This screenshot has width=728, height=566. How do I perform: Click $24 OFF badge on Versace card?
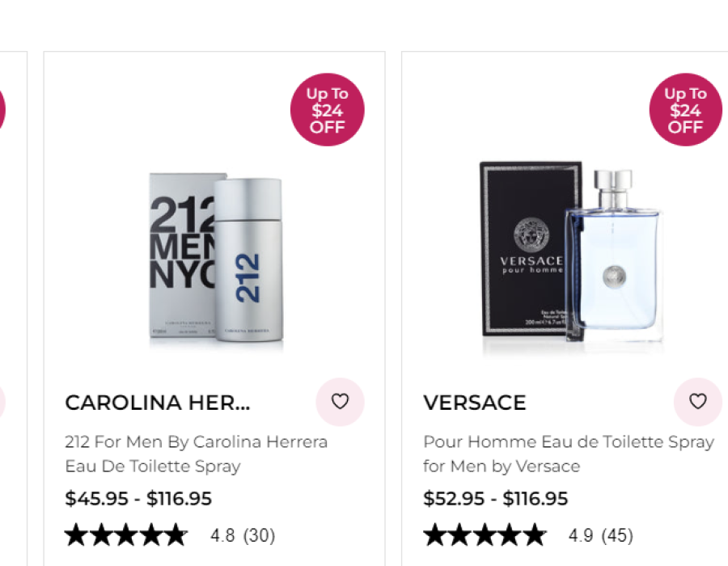pos(685,110)
